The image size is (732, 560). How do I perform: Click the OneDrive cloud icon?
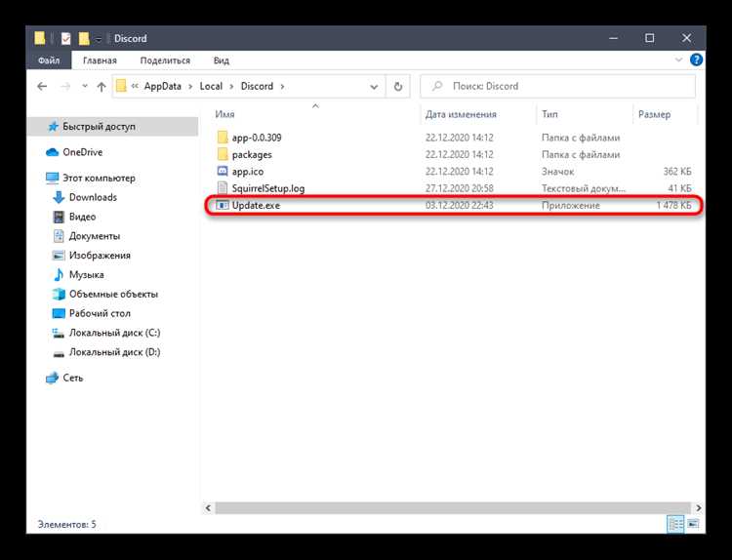[x=53, y=152]
